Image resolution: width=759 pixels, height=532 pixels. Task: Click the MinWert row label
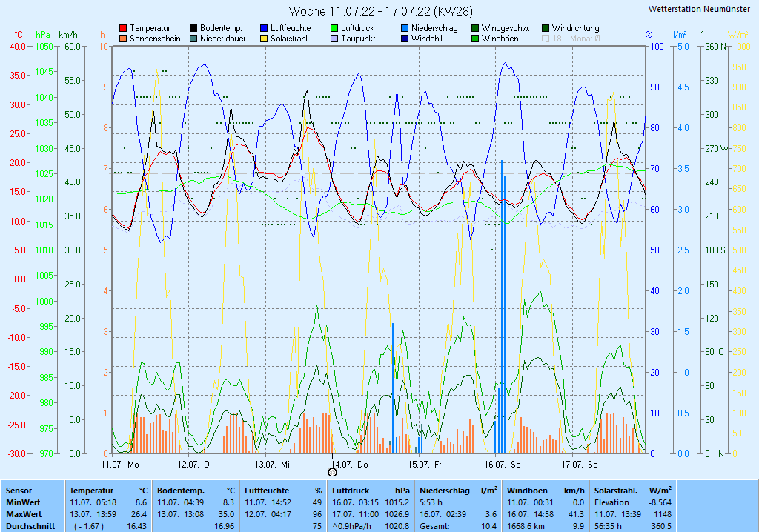pyautogui.click(x=23, y=502)
